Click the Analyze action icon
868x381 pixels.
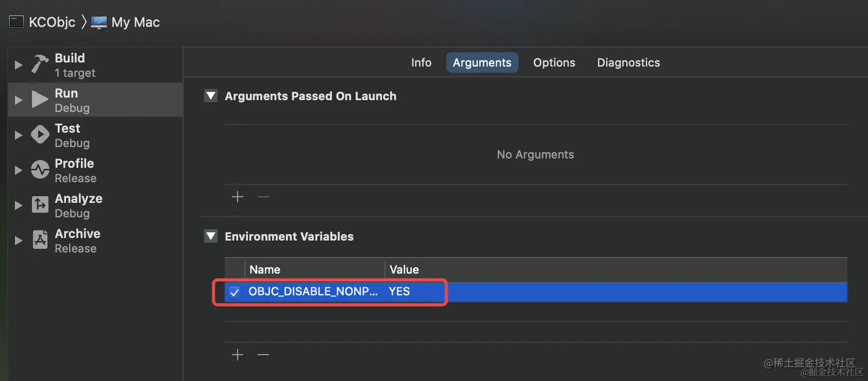[40, 205]
